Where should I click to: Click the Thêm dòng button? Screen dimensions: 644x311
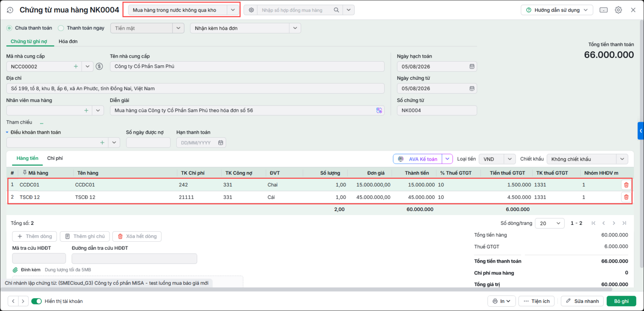[35, 236]
